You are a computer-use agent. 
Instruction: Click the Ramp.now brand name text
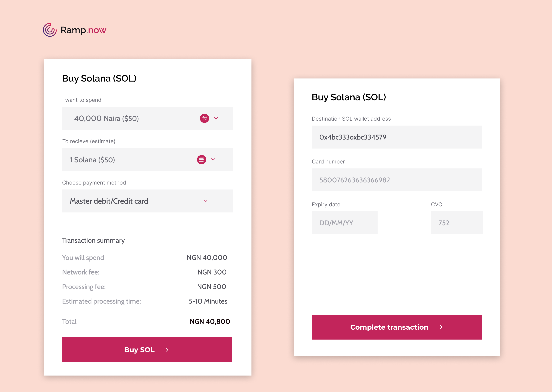coord(83,30)
